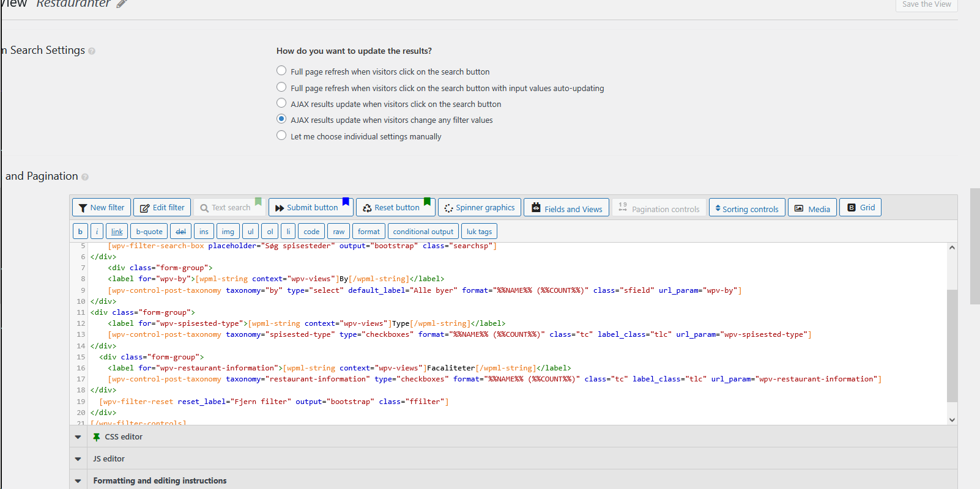The image size is (980, 489).
Task: Click the conditional output button
Action: pyautogui.click(x=423, y=232)
